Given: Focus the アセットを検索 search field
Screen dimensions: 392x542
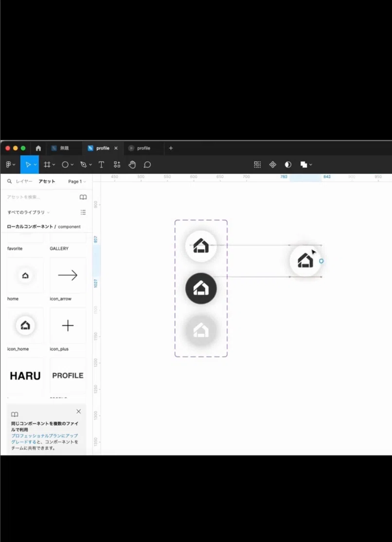Looking at the screenshot, I should (41, 197).
